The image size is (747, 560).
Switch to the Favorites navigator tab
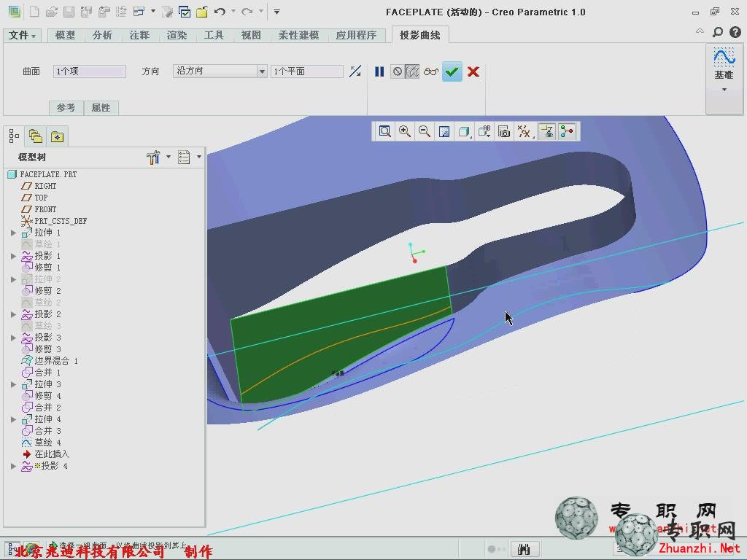click(58, 136)
